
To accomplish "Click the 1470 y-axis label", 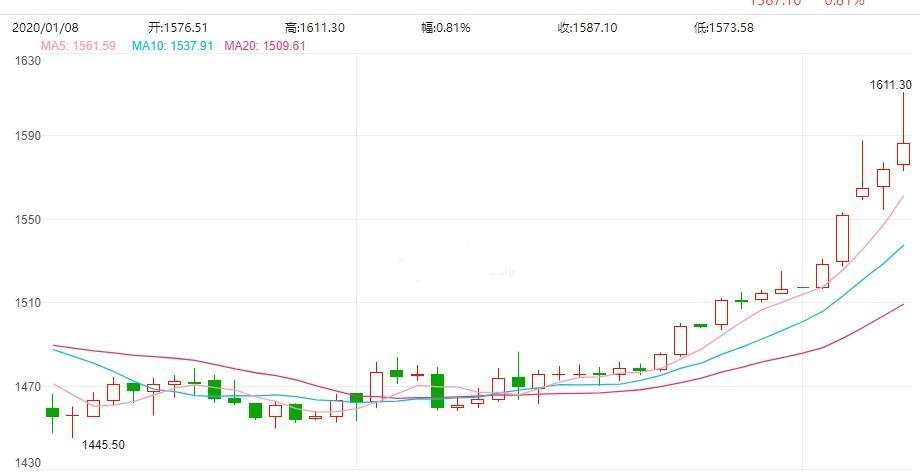I will click(x=28, y=387).
